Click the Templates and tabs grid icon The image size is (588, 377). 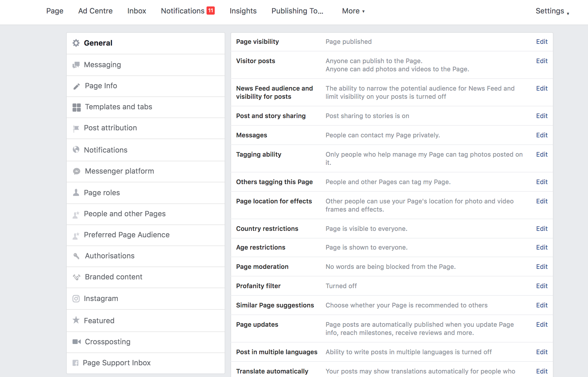77,107
